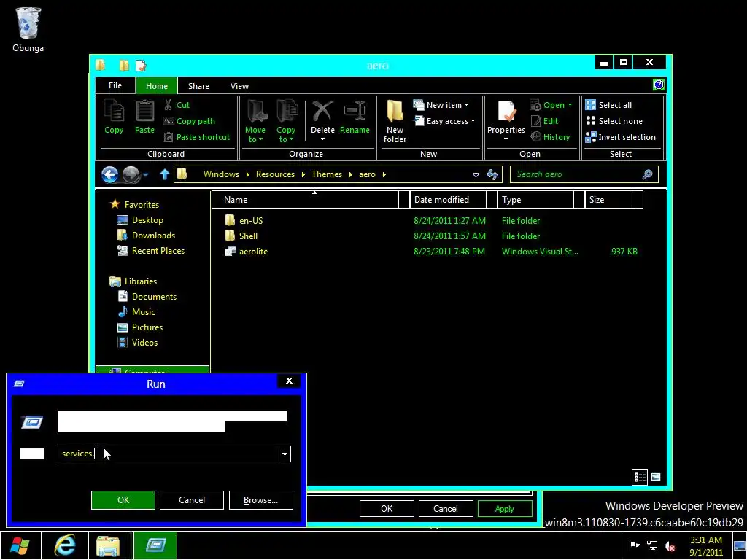Select the en-US folder
This screenshot has height=560, width=747.
(244, 220)
